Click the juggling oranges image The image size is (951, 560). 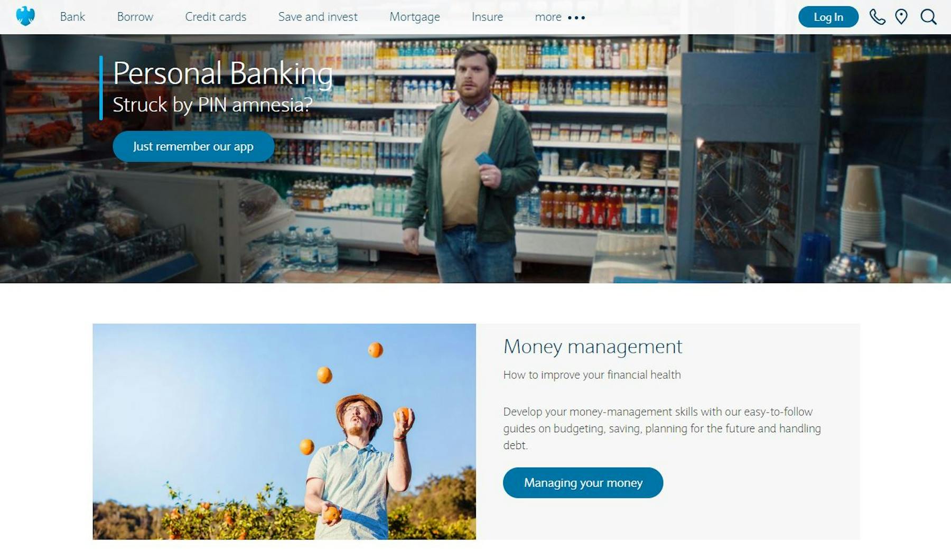(284, 431)
